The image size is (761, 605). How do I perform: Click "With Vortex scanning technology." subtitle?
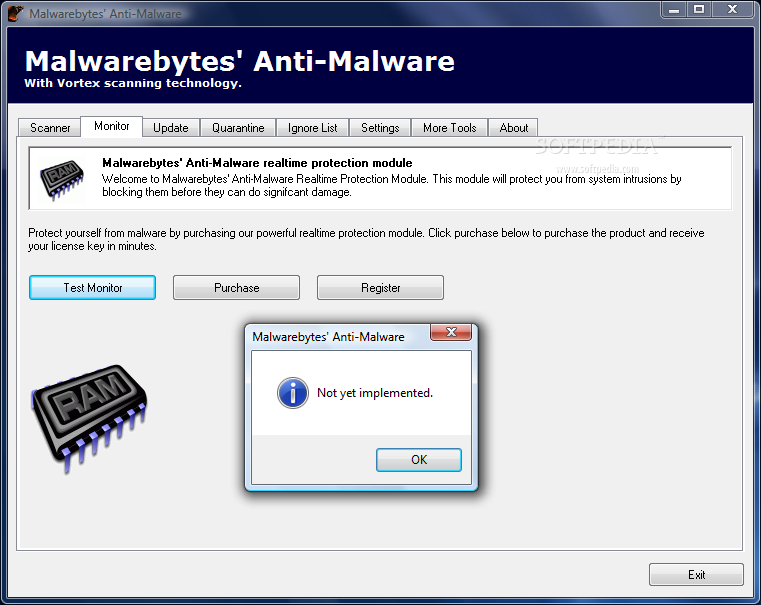tap(133, 83)
